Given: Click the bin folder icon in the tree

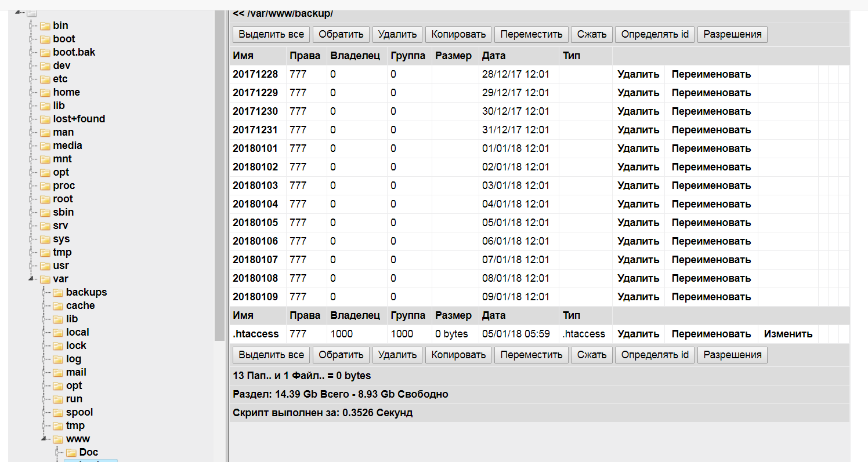Looking at the screenshot, I should 45,26.
